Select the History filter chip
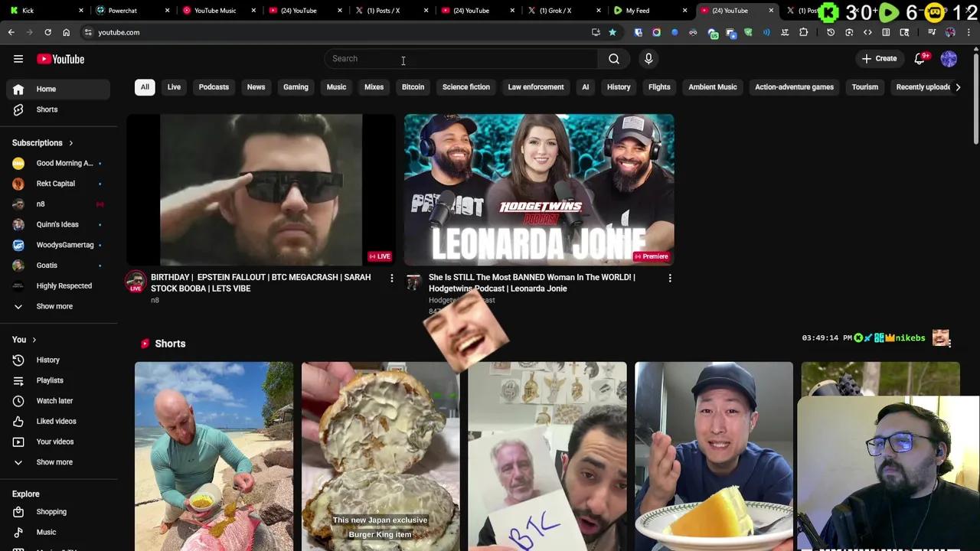Viewport: 980px width, 551px height. pos(619,87)
